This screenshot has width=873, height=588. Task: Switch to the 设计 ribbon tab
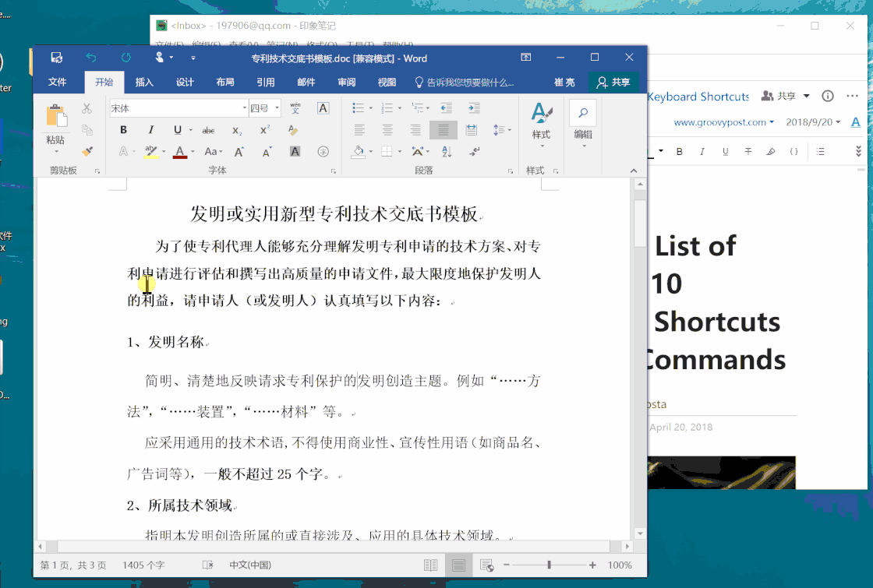(185, 82)
